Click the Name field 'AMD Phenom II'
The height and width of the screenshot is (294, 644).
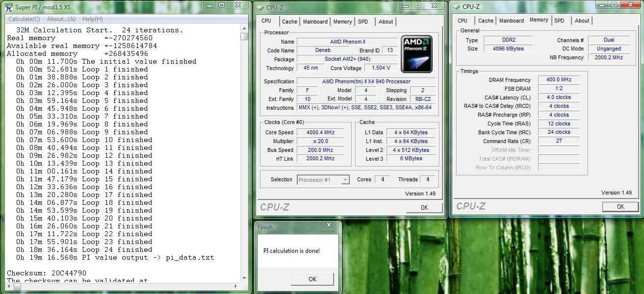pyautogui.click(x=347, y=42)
